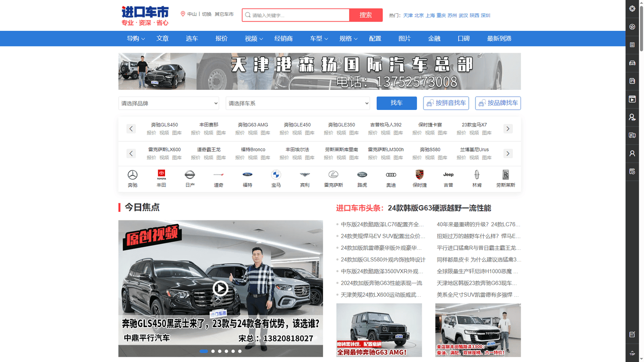644x362 pixels.
Task: Open the 全网最帅奔驰G63 AMG thumbnail
Action: coord(379,330)
